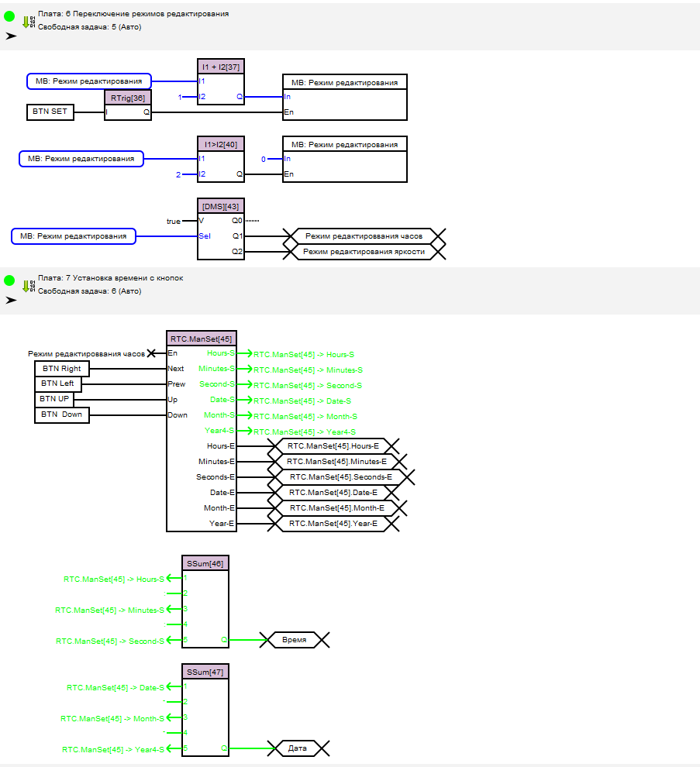Screen dimensions: 700x767
Task: Click 'Свободная задача: 5 (Авто)' label
Action: 90,27
